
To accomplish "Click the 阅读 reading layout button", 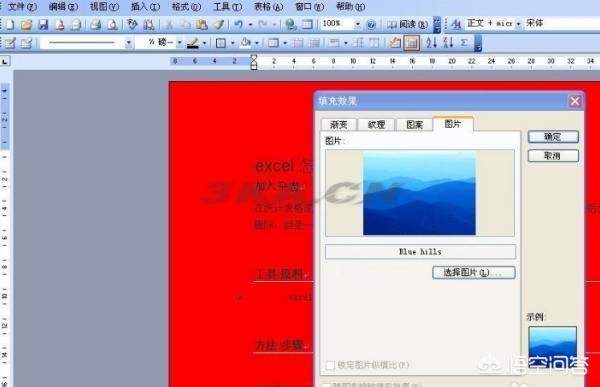I will click(407, 24).
